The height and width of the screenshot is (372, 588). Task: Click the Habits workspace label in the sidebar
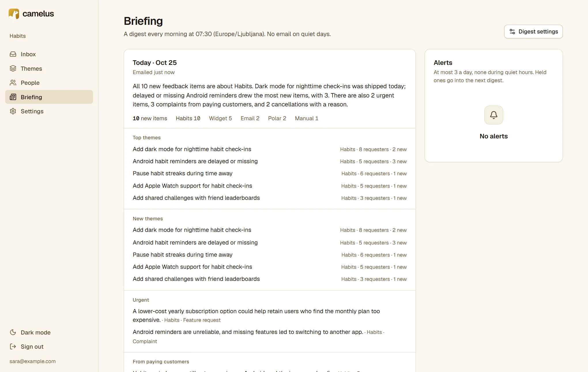click(x=18, y=36)
